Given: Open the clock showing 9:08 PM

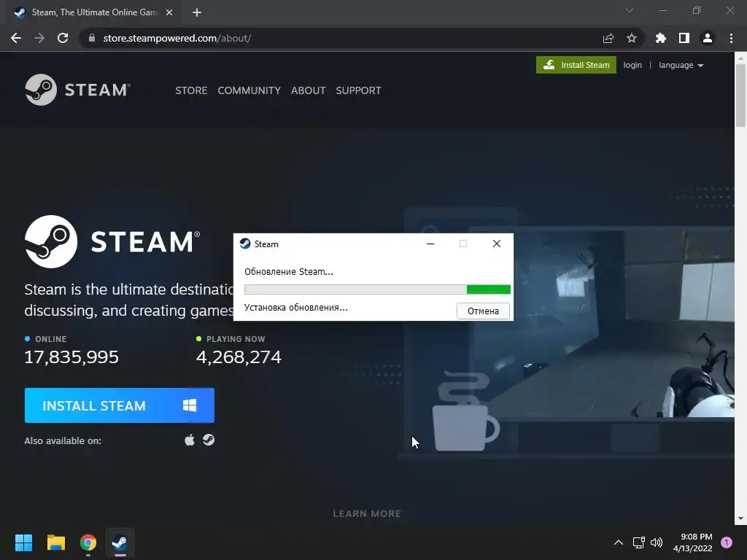Looking at the screenshot, I should point(693,542).
